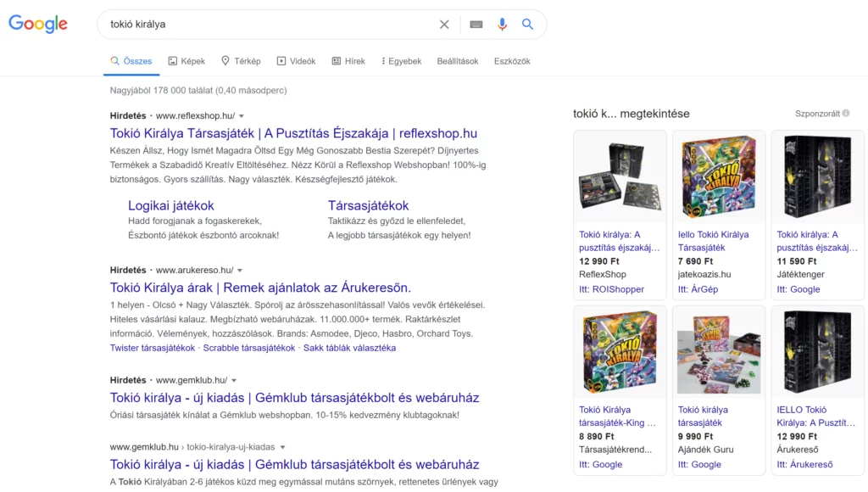This screenshot has width=868, height=492.
Task: Clear the search box with X icon
Action: point(444,25)
